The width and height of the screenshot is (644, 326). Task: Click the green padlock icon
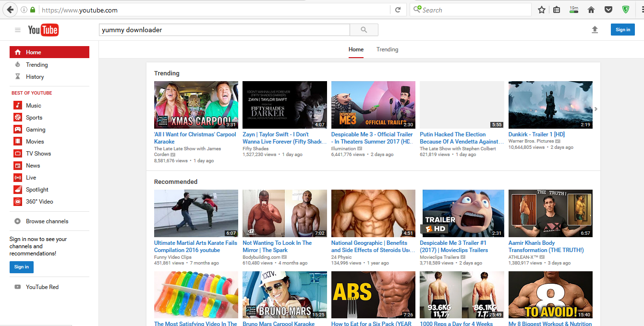[x=33, y=10]
